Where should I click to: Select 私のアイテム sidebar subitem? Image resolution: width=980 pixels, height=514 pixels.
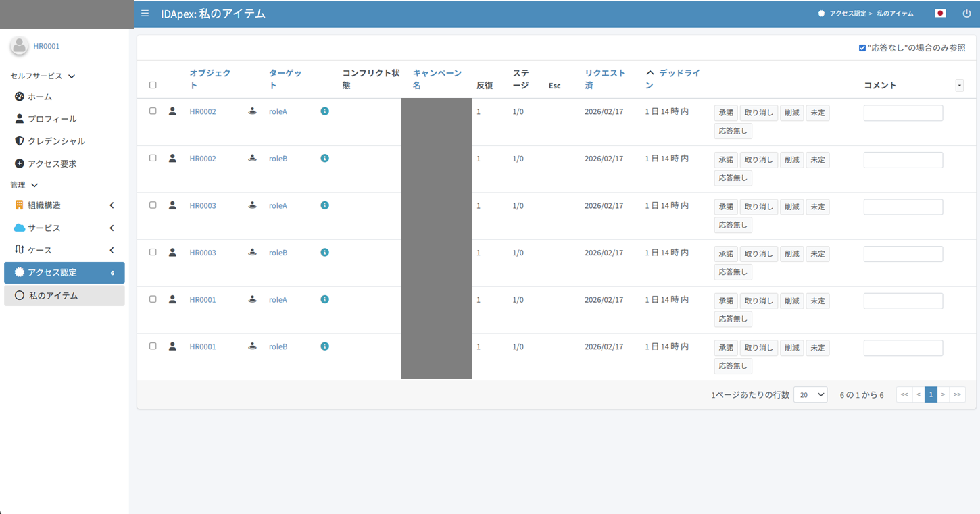(x=64, y=295)
